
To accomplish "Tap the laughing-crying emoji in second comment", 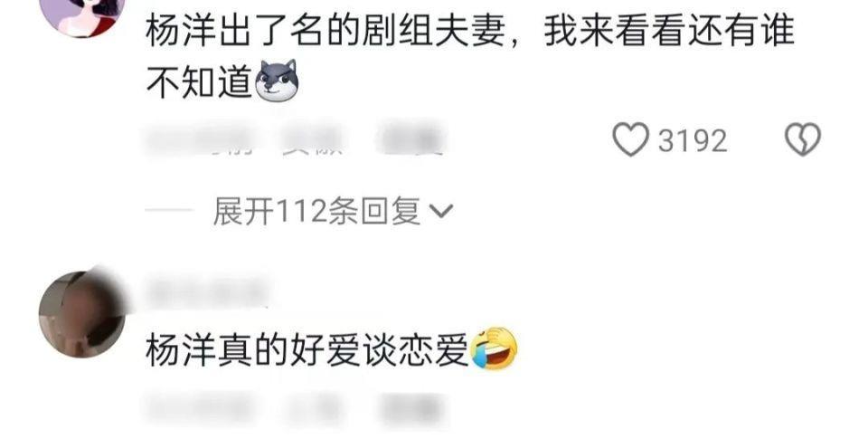I will (x=494, y=348).
